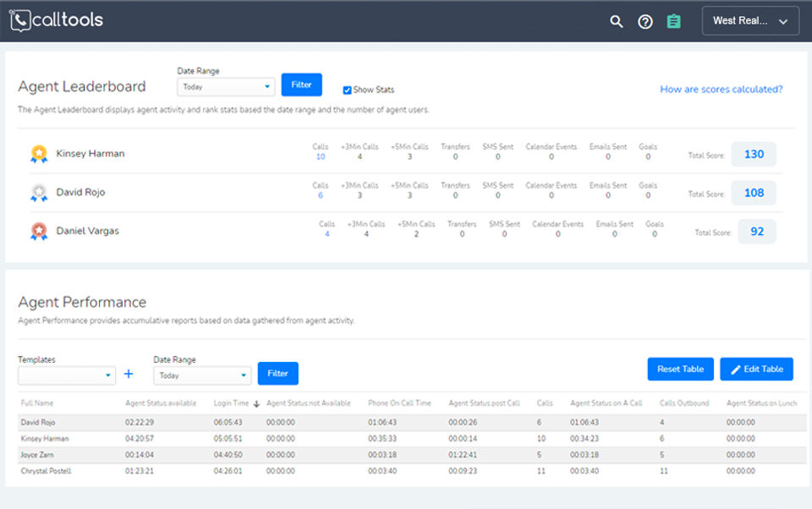Open Agent Performance Date Range dropdown
Screen dimensions: 812x509
click(202, 375)
